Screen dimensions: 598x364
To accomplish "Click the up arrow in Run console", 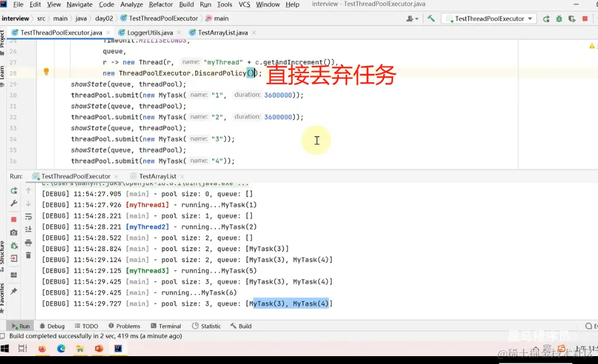I will (28, 190).
